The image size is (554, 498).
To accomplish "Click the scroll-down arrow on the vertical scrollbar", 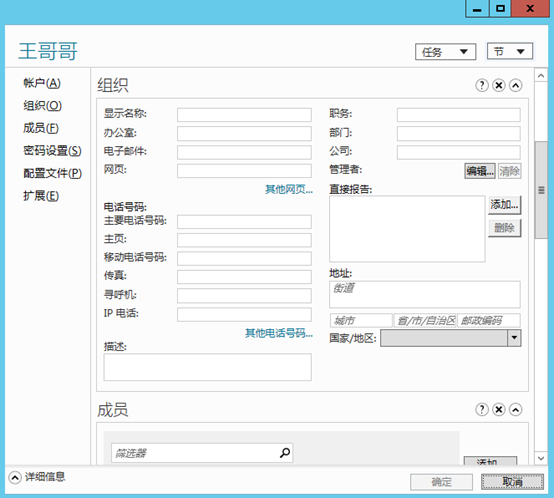I will [x=541, y=458].
